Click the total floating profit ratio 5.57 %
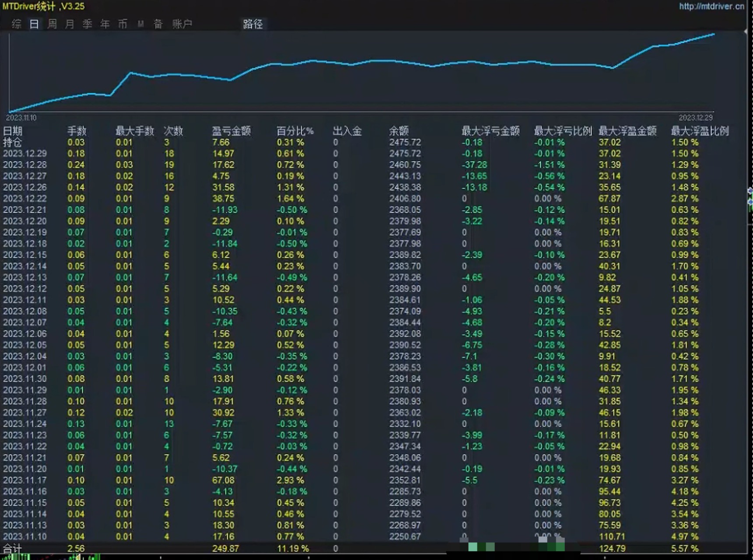The width and height of the screenshot is (753, 560). [685, 549]
